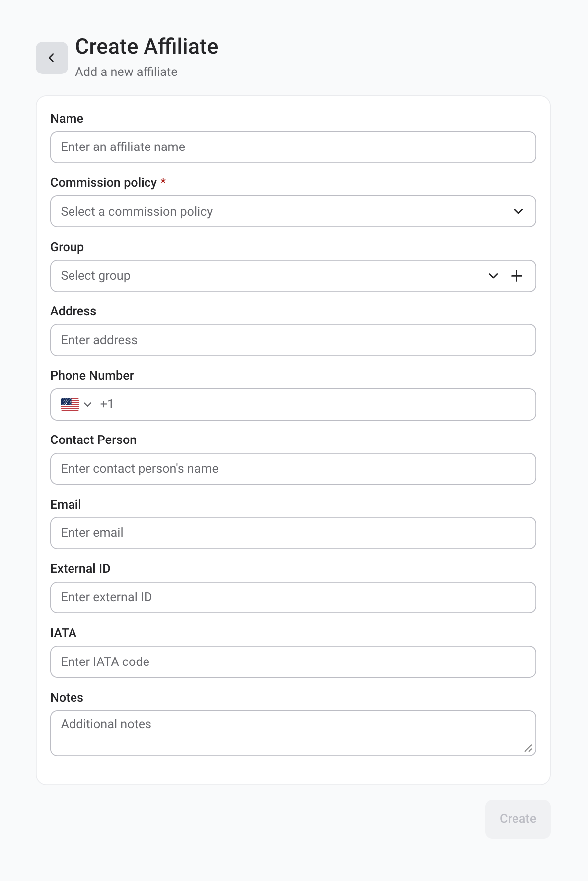
Task: Expand the Select group dropdown
Action: [x=493, y=276]
